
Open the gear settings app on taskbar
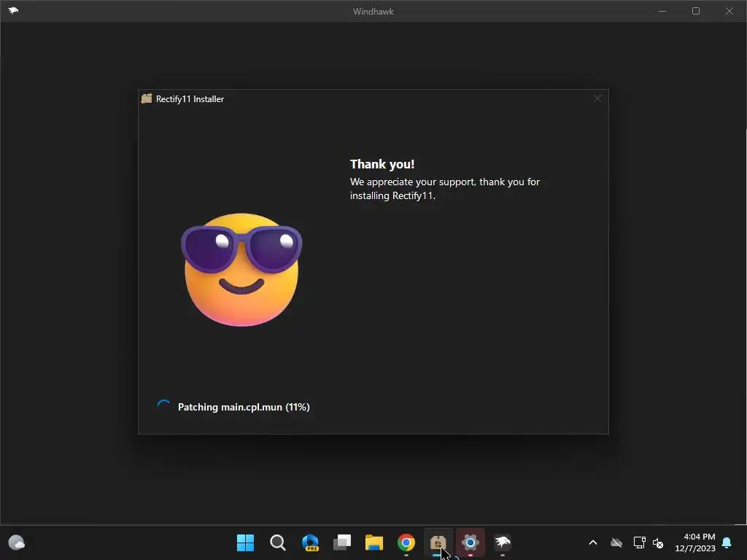[x=471, y=542]
